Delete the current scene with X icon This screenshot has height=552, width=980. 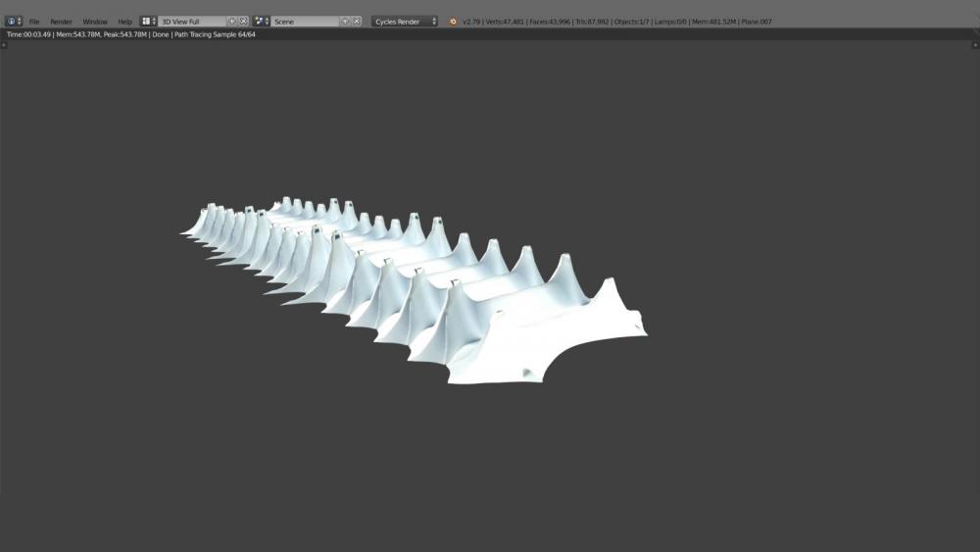(x=357, y=21)
